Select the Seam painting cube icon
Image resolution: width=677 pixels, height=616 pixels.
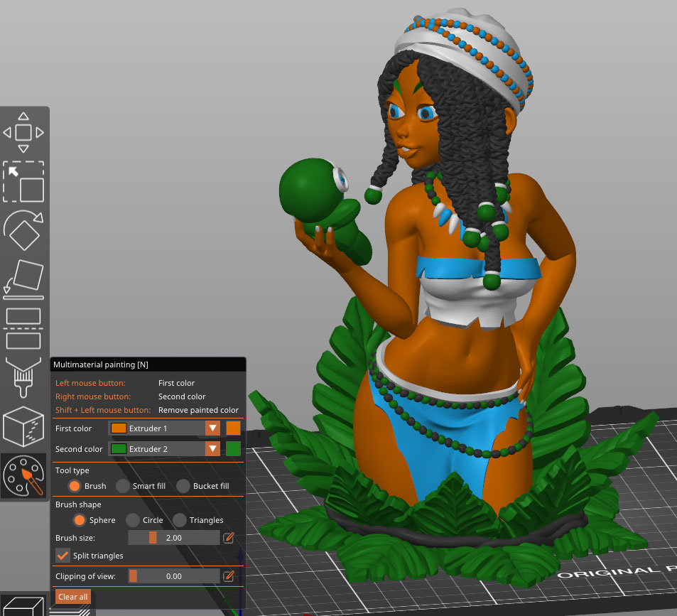23,427
